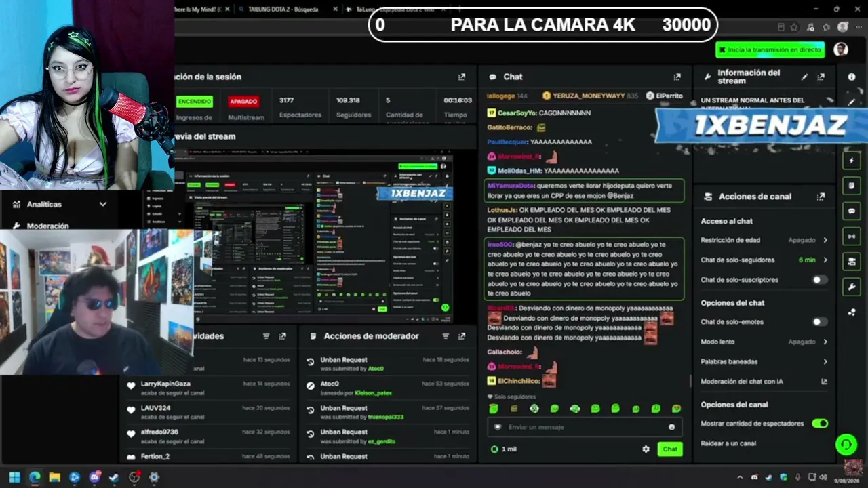
Task: Edit the stream information with the pencil
Action: coord(805,77)
